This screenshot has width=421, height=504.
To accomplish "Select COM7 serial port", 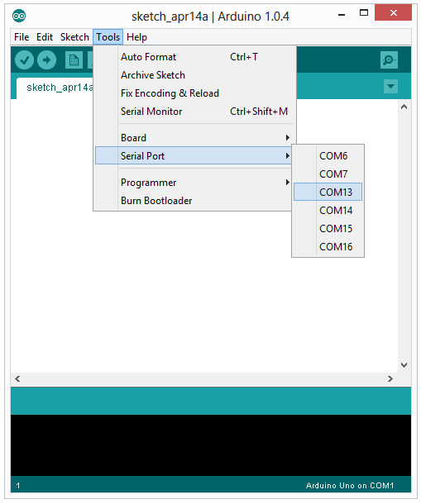I will [328, 174].
